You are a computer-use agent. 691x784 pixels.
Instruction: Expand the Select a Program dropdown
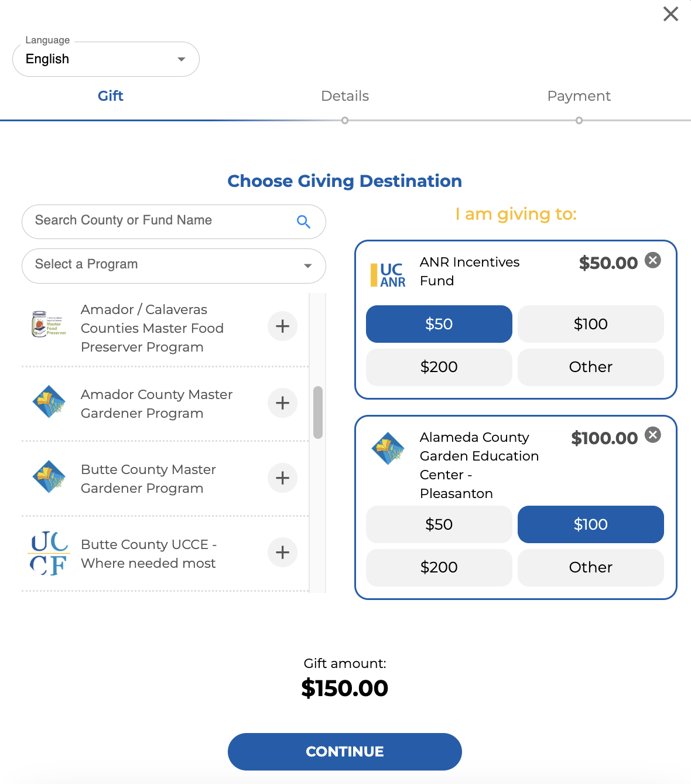(x=174, y=266)
